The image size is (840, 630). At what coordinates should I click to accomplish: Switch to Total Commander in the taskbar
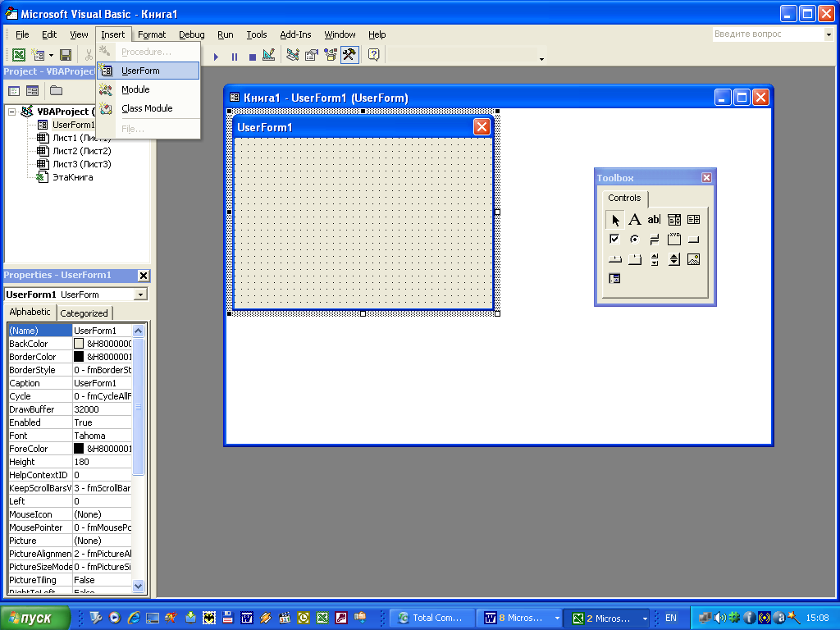[431, 619]
